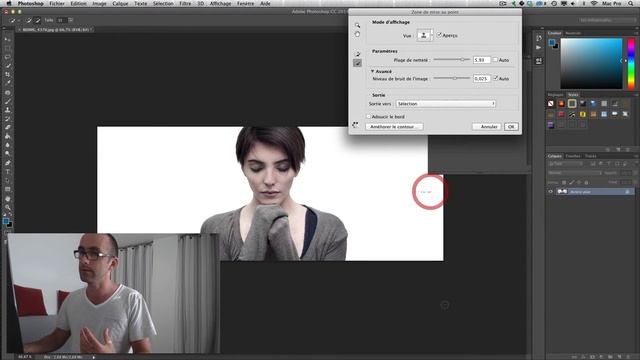Choose the dialog's Hand tool
The width and height of the screenshot is (640, 360).
(358, 34)
